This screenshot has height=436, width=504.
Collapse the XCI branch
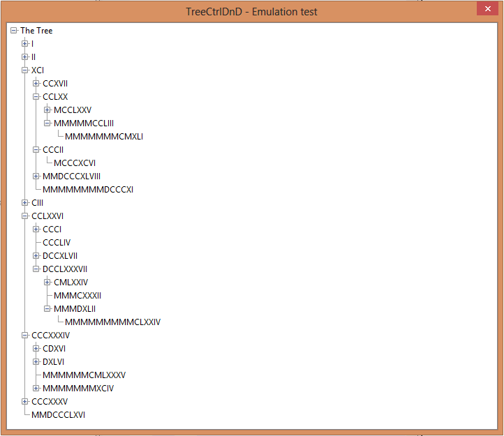(x=25, y=70)
